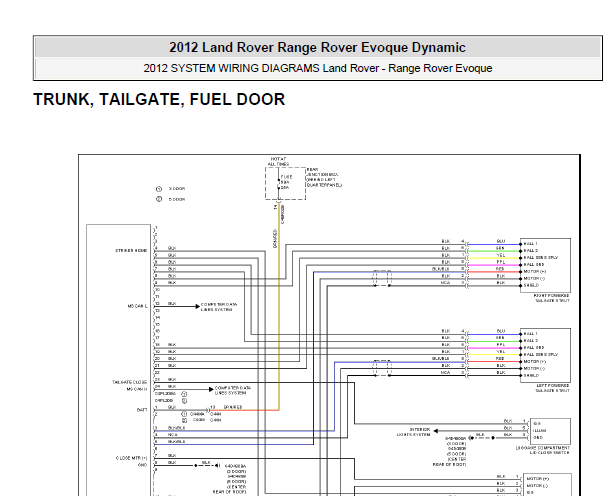Click the '5 DOOR' legend note
This screenshot has width=605, height=496.
pos(177,199)
